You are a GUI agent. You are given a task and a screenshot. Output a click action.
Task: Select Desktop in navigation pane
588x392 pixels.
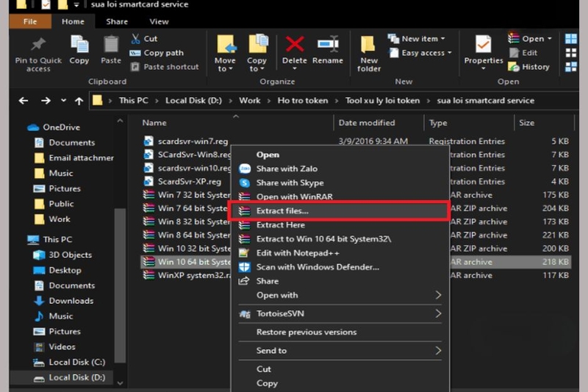pyautogui.click(x=57, y=270)
